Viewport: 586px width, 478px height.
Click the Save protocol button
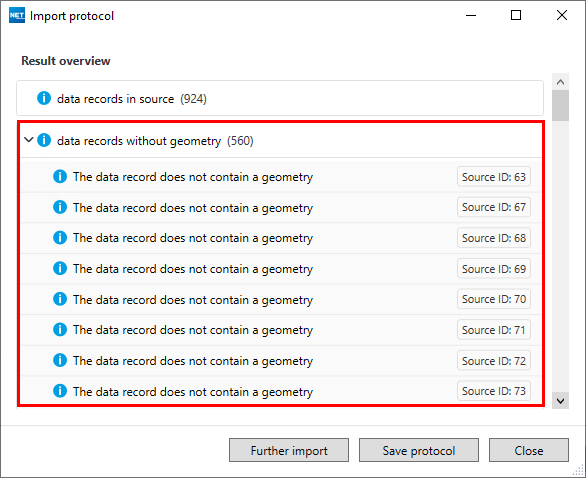[419, 450]
